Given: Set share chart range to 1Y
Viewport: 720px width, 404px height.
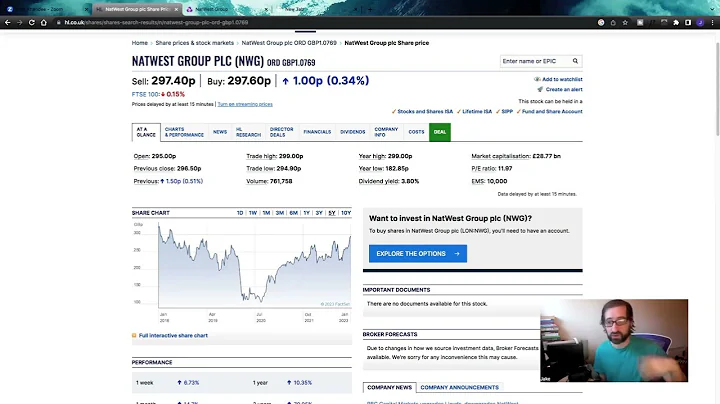Looking at the screenshot, I should point(306,213).
